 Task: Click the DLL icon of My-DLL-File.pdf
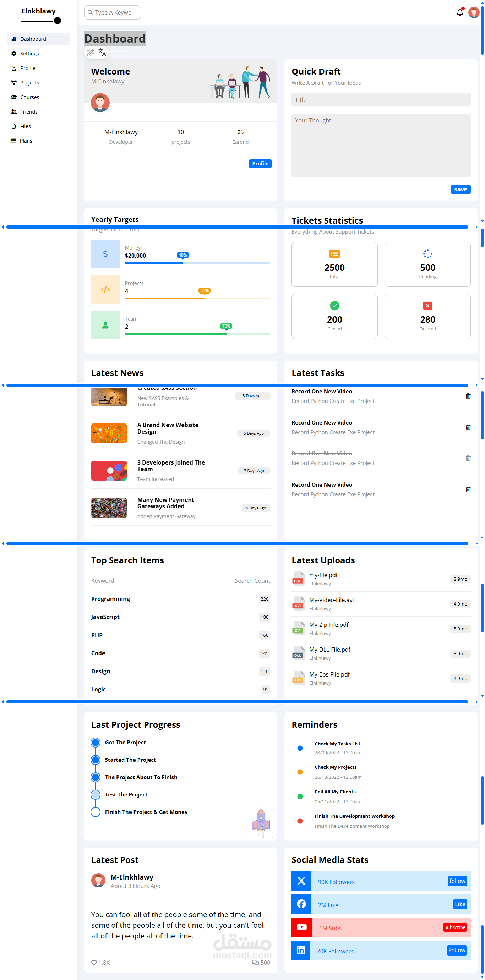[x=298, y=653]
